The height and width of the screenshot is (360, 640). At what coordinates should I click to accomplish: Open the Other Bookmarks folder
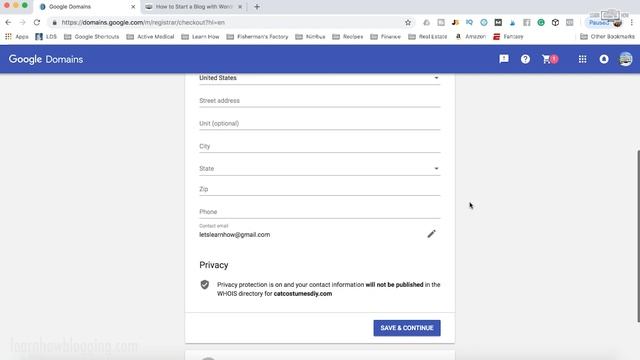(x=607, y=37)
